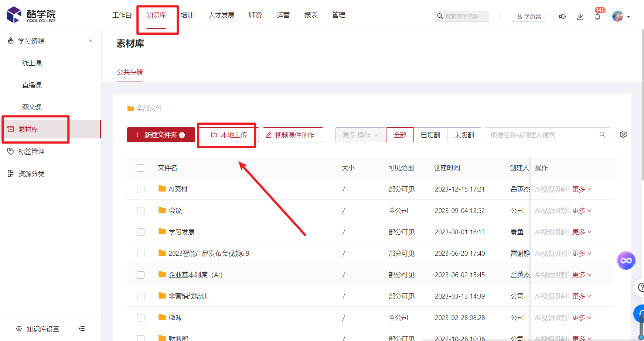644x341 pixels.
Task: Open the 人才发展 top menu
Action: tap(221, 15)
